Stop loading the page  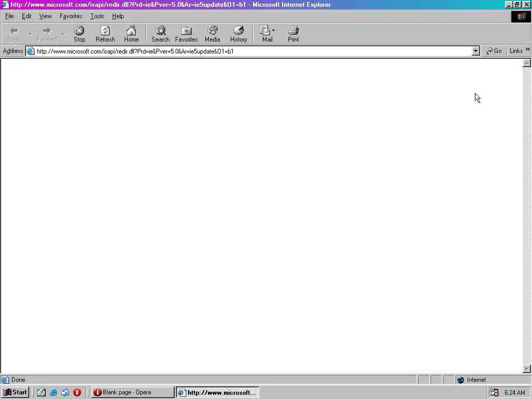click(x=79, y=34)
